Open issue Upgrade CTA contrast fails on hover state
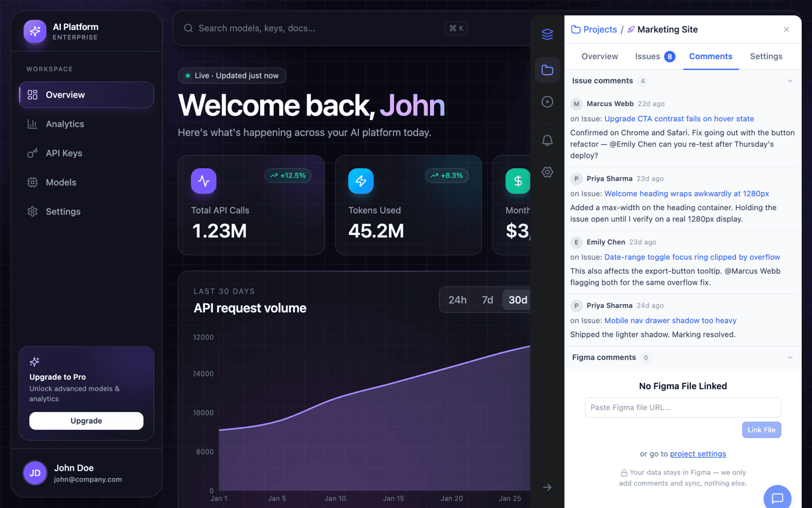 pos(679,119)
